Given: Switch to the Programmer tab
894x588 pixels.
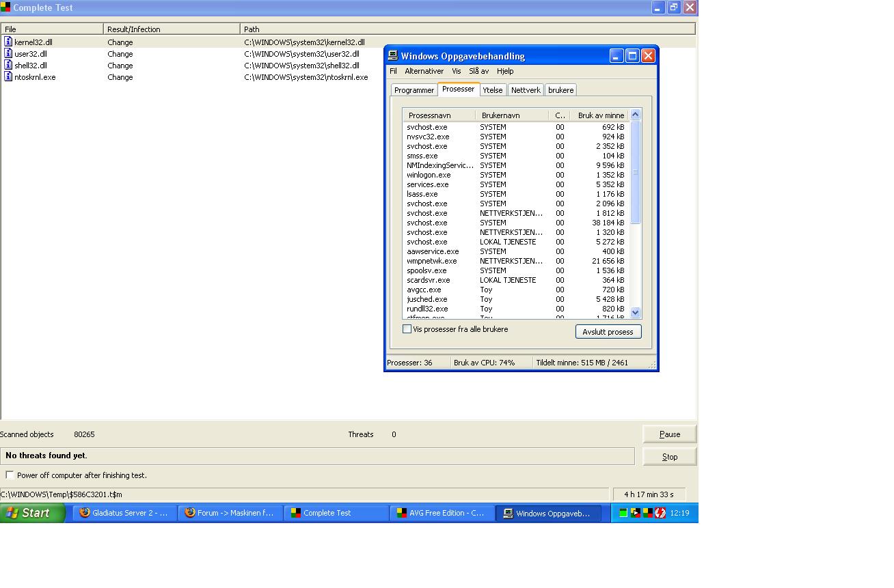Looking at the screenshot, I should pos(414,90).
